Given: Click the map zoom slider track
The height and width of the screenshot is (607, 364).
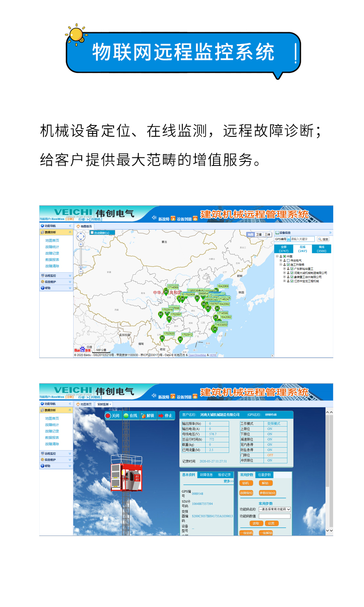Looking at the screenshot, I should pyautogui.click(x=80, y=256).
